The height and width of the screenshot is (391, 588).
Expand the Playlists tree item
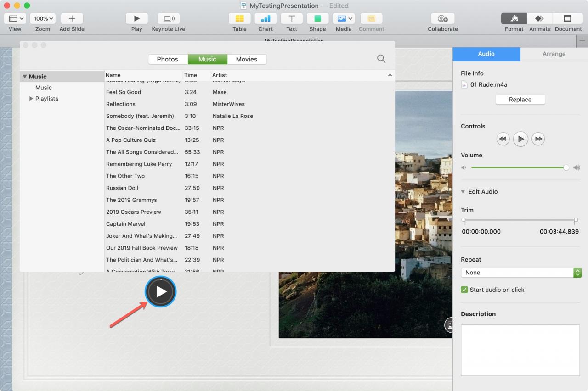tap(31, 99)
